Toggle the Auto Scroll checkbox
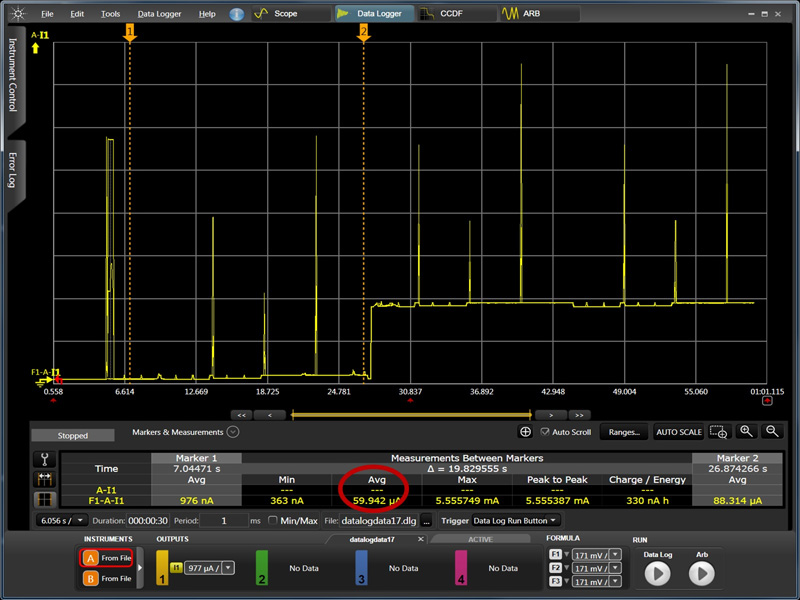Viewport: 800px width, 600px height. (545, 432)
